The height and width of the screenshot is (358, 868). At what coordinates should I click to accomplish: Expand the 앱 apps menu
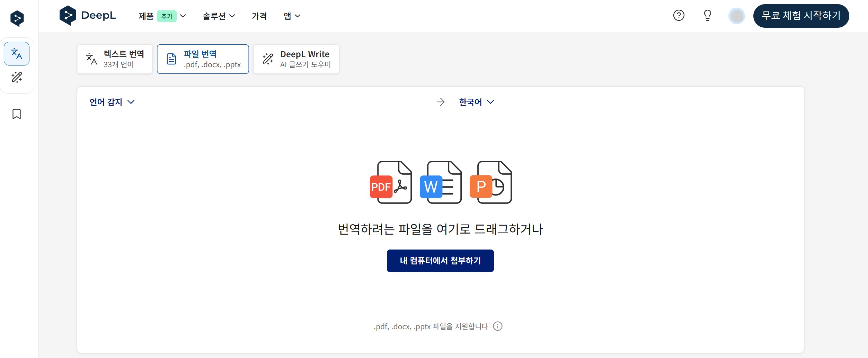tap(292, 16)
